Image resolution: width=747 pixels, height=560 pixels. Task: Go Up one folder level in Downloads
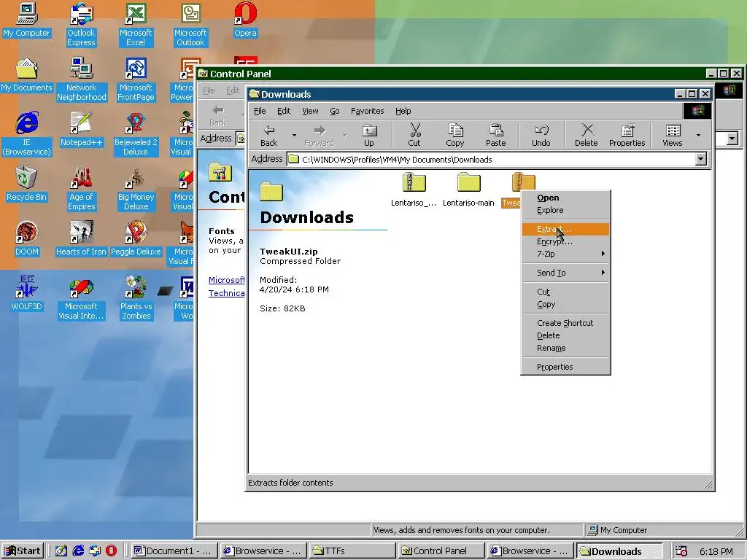point(368,135)
